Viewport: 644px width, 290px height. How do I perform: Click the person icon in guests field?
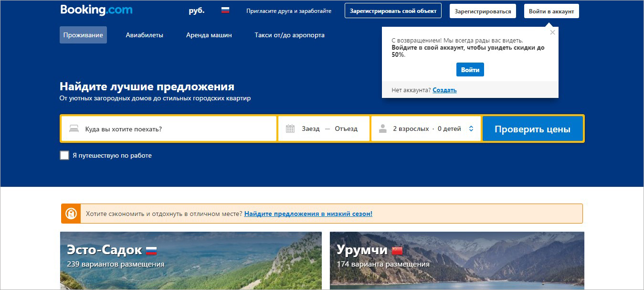pos(382,129)
